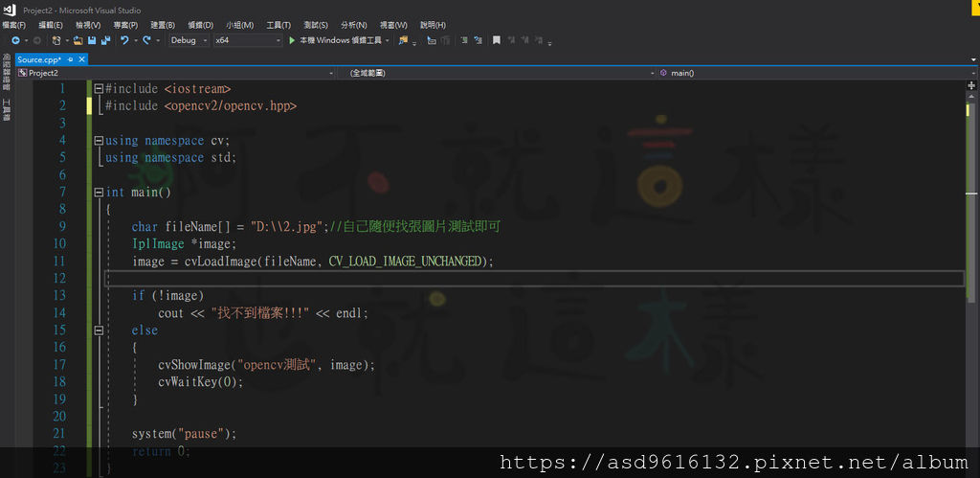
Task: Redo the last undone edit
Action: [x=146, y=40]
